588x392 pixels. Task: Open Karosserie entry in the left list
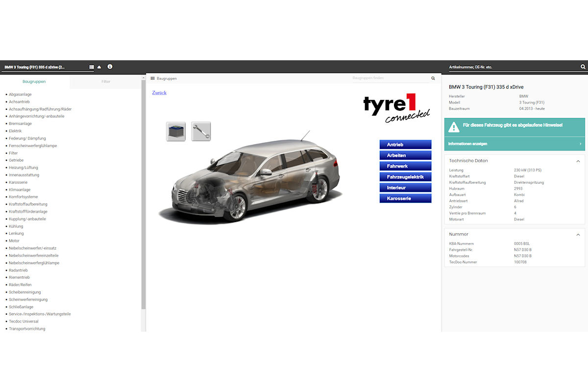[x=18, y=182]
